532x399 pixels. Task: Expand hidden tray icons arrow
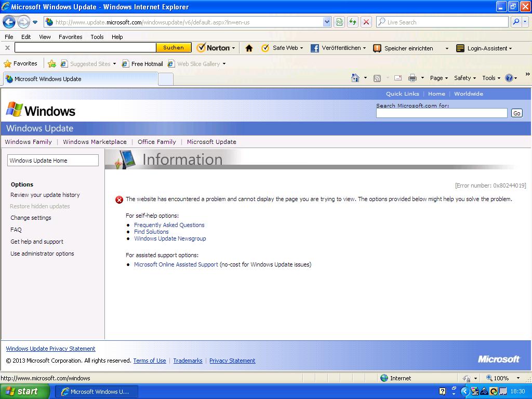[x=465, y=392]
